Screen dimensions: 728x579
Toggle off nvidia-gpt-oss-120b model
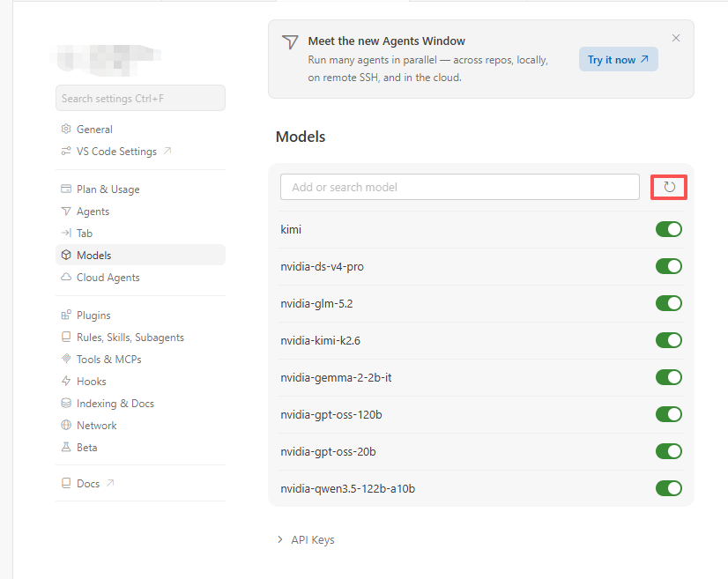click(x=669, y=414)
